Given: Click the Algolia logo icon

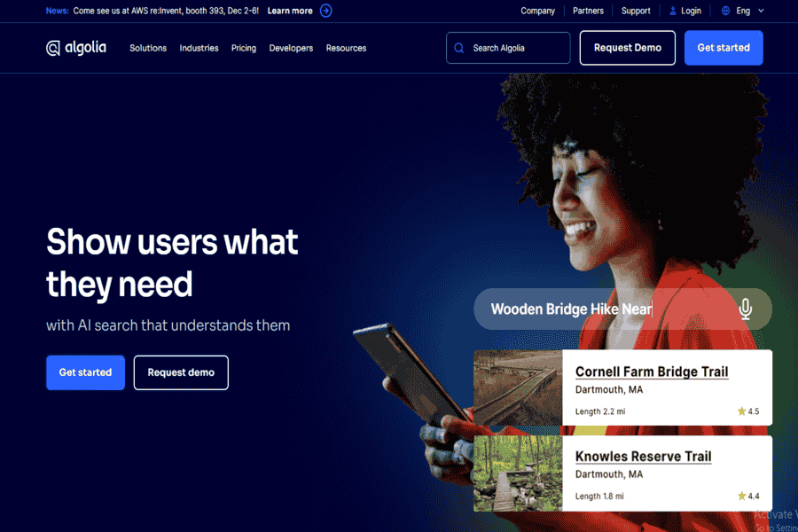Looking at the screenshot, I should [x=53, y=48].
